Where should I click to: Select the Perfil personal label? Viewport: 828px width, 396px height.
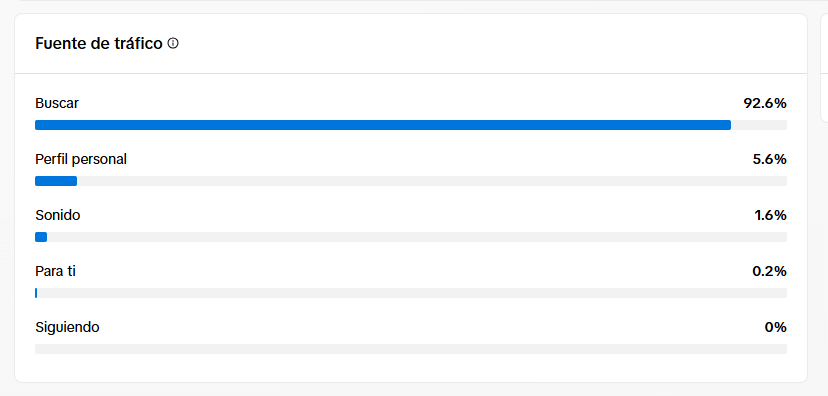pos(81,159)
